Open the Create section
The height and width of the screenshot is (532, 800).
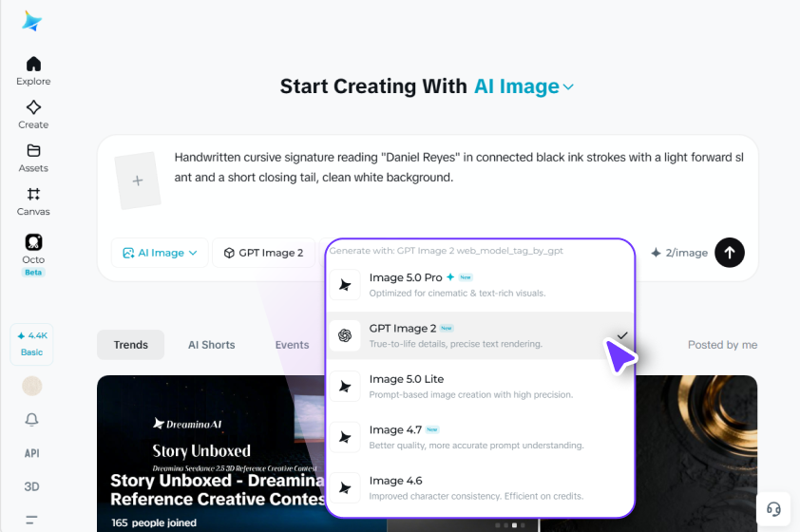tap(33, 114)
